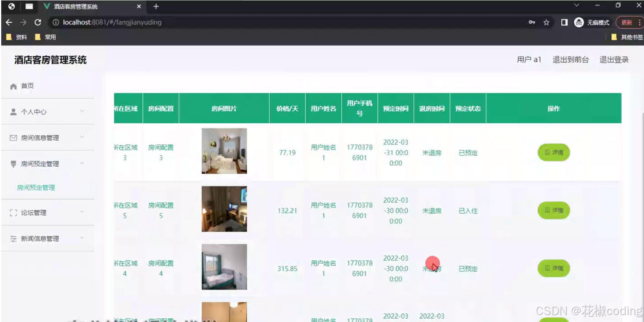644x322 pixels.
Task: Bookmark this page with the star icon
Action: click(x=546, y=22)
